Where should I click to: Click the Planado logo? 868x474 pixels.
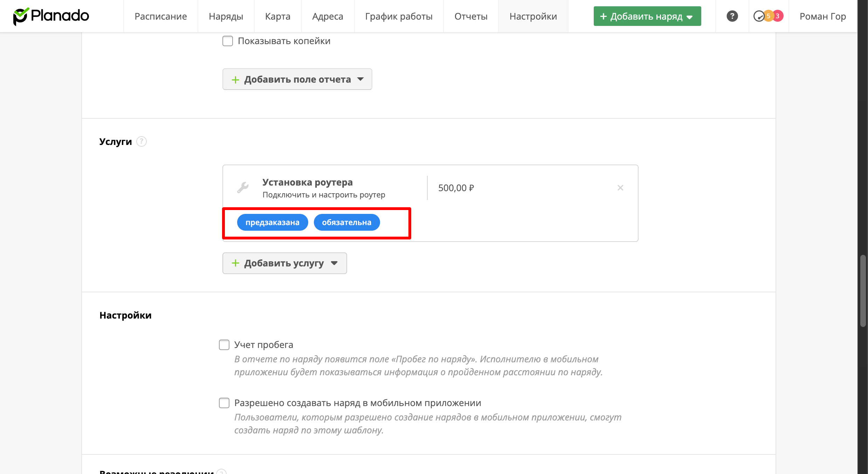[51, 16]
